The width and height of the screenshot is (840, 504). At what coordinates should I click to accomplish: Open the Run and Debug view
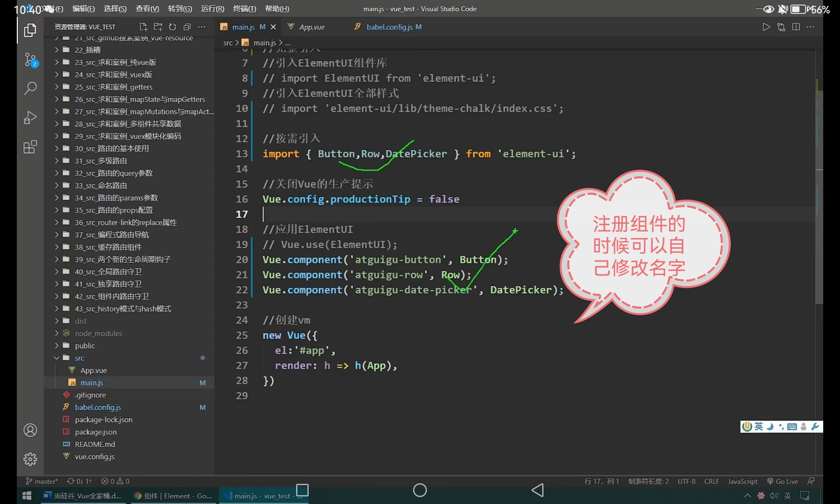coord(30,118)
